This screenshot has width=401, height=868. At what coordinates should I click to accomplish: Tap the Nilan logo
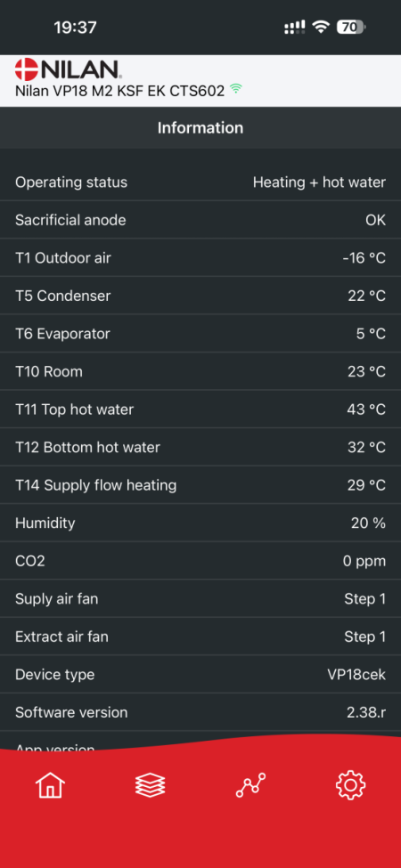tap(68, 69)
